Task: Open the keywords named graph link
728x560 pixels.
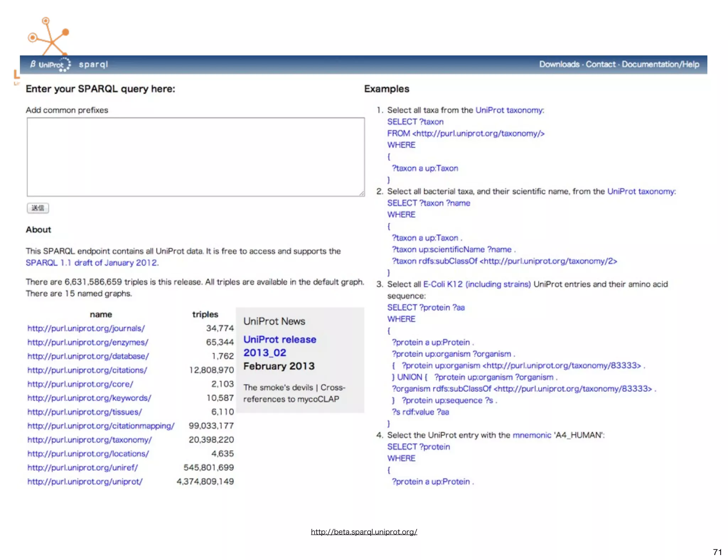Action: pos(89,398)
